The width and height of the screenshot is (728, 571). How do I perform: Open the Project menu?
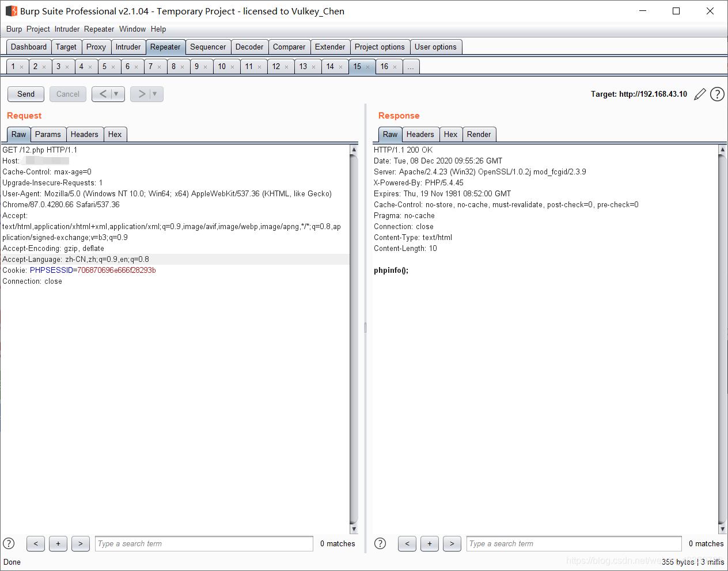(38, 29)
